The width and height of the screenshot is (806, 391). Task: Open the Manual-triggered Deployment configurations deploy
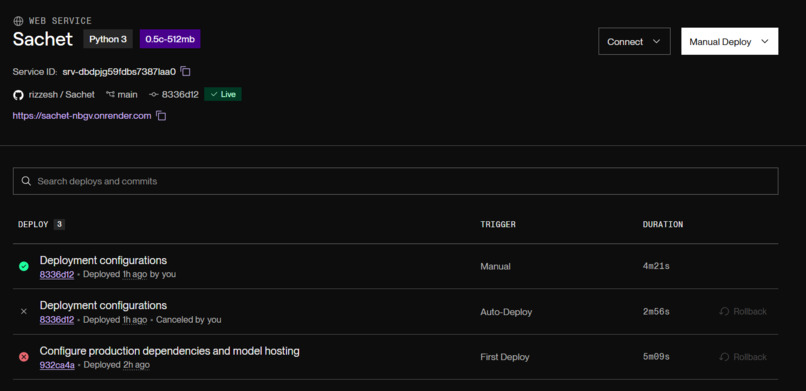pyautogui.click(x=103, y=260)
